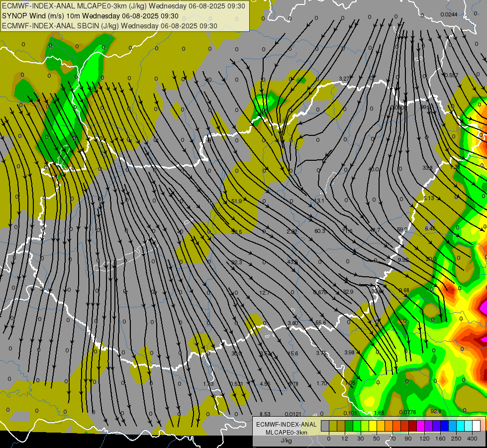The height and width of the screenshot is (448, 487).
Task: Pick the pure blue legend swatch
Action: point(444,426)
